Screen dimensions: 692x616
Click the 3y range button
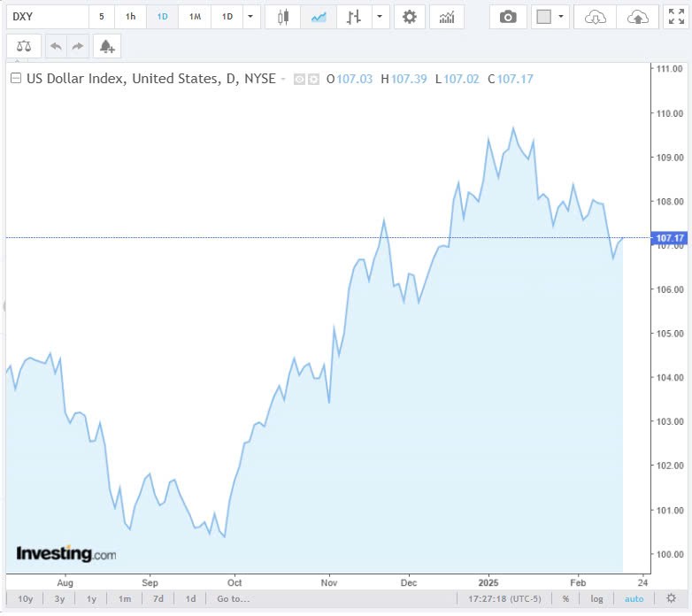(x=59, y=599)
